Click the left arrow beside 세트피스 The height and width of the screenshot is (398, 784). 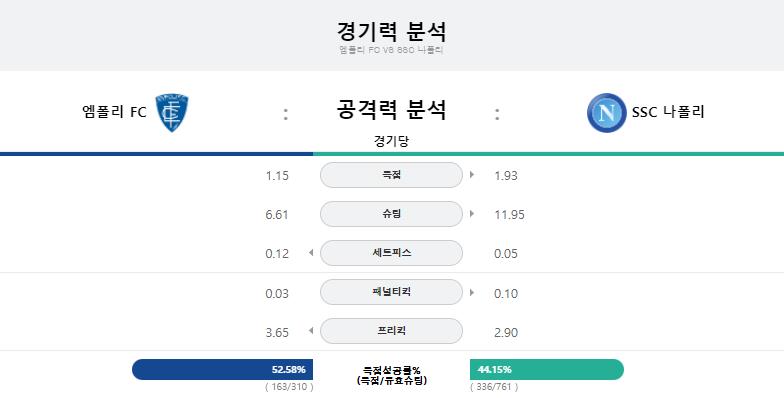point(311,253)
